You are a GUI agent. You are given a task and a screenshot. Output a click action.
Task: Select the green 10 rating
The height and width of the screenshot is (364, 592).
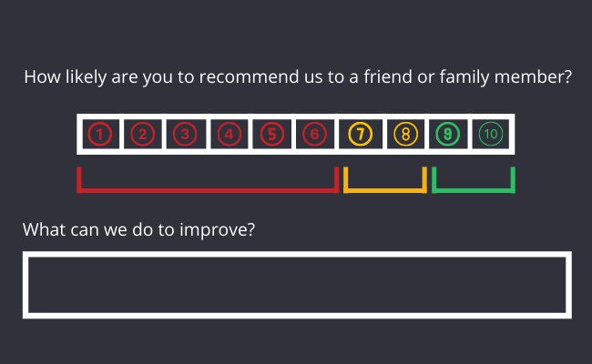tap(491, 135)
